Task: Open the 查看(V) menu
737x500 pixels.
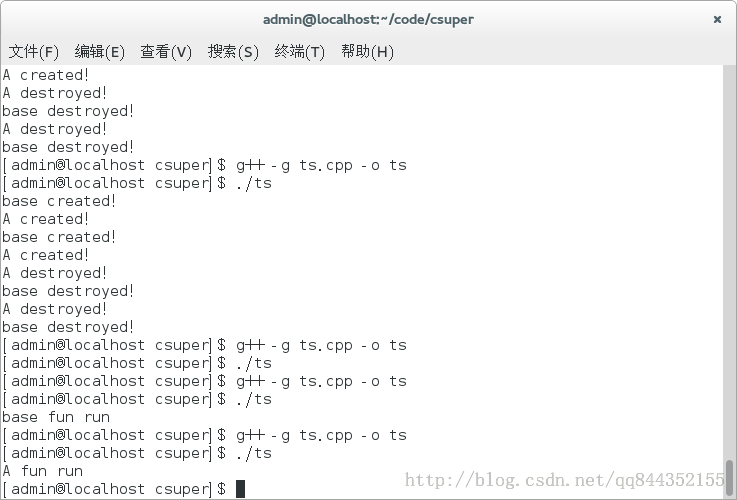Action: (166, 51)
